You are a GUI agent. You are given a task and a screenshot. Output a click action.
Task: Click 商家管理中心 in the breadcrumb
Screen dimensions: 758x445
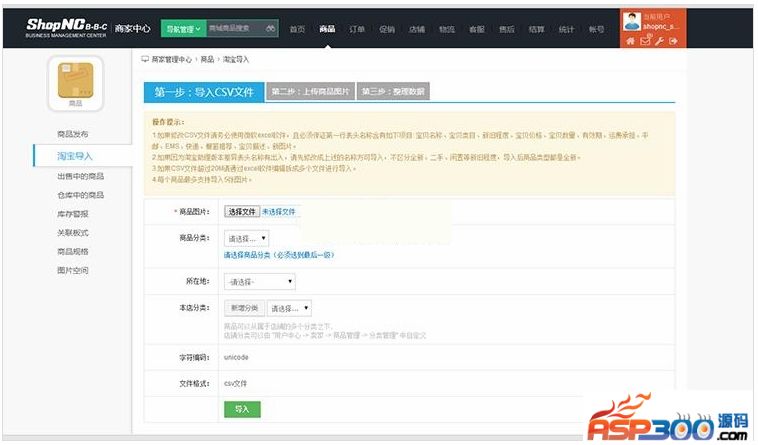pyautogui.click(x=172, y=59)
